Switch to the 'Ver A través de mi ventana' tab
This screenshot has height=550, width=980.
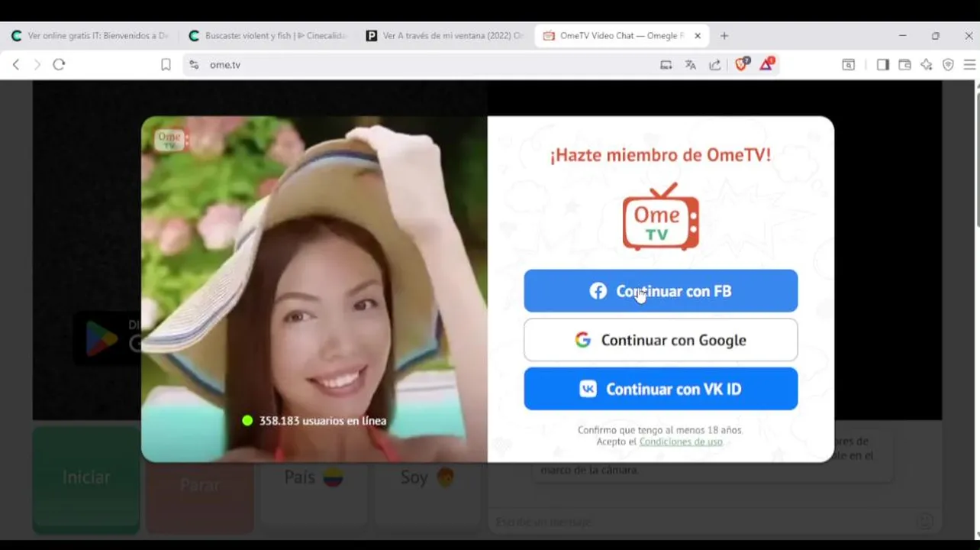[x=445, y=36]
